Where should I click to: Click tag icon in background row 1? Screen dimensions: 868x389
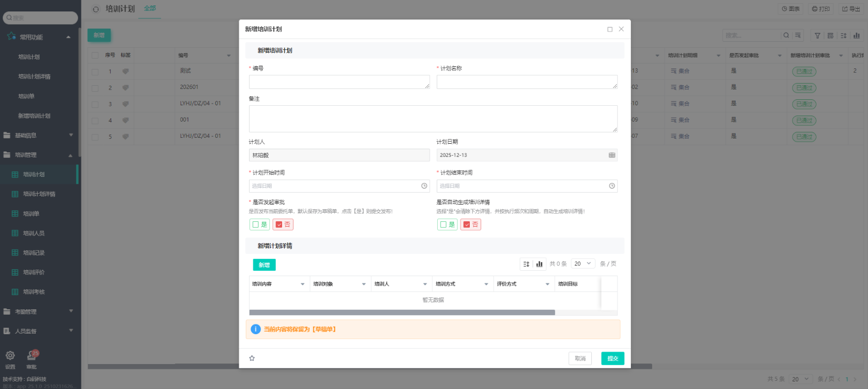[x=125, y=71]
